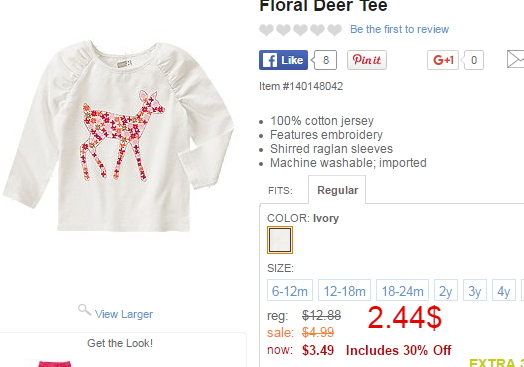Viewport: 524px width, 367px height.
Task: Open the View Larger image link
Action: click(x=124, y=314)
